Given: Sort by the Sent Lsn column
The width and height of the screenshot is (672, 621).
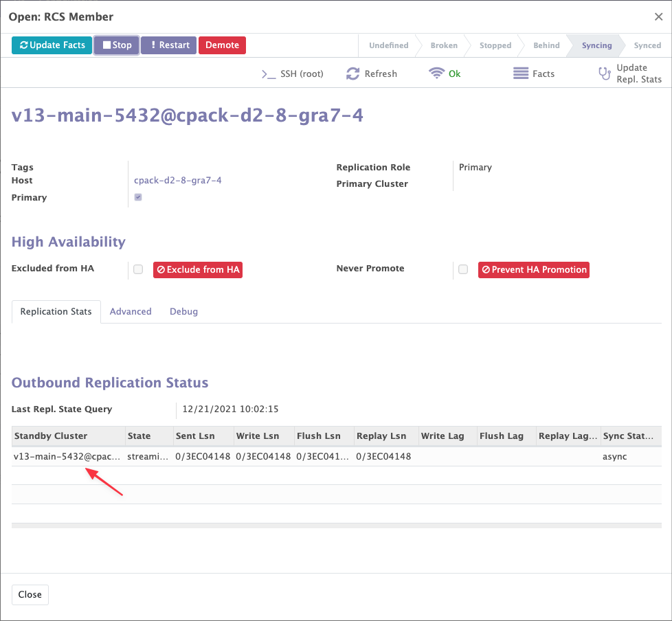Looking at the screenshot, I should click(203, 436).
